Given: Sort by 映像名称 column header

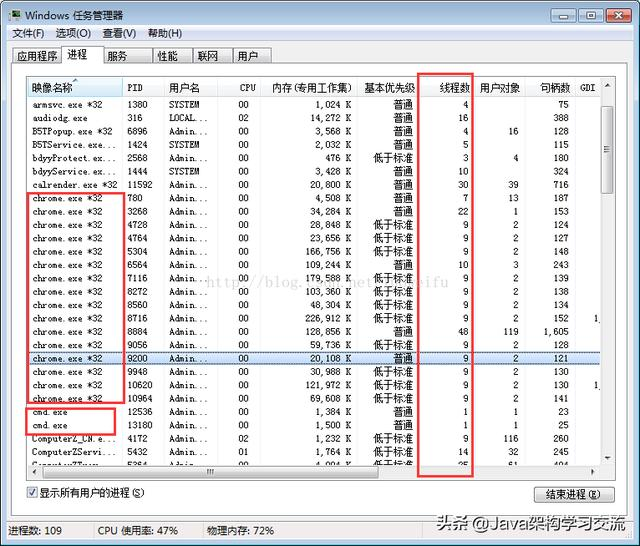Looking at the screenshot, I should coord(75,87).
